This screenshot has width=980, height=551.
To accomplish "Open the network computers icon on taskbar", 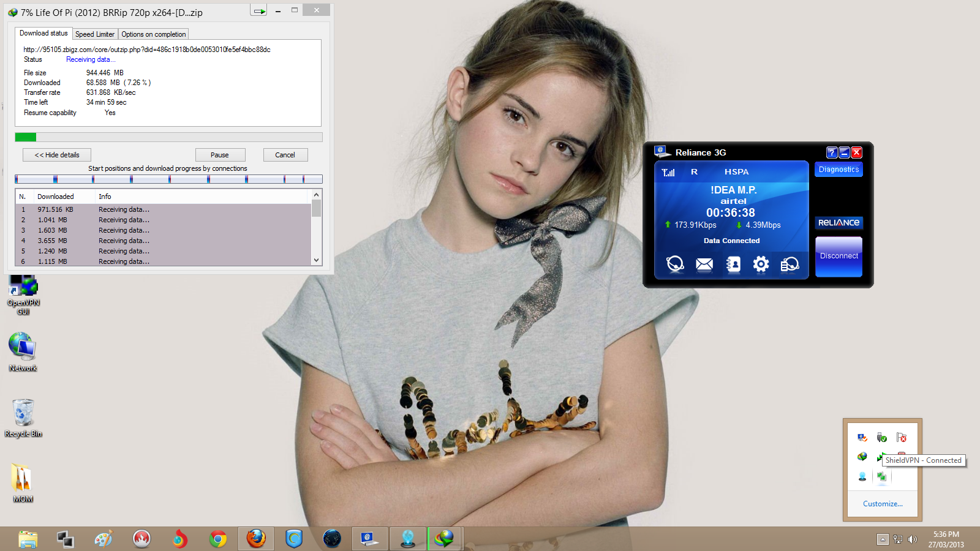I will (x=66, y=539).
